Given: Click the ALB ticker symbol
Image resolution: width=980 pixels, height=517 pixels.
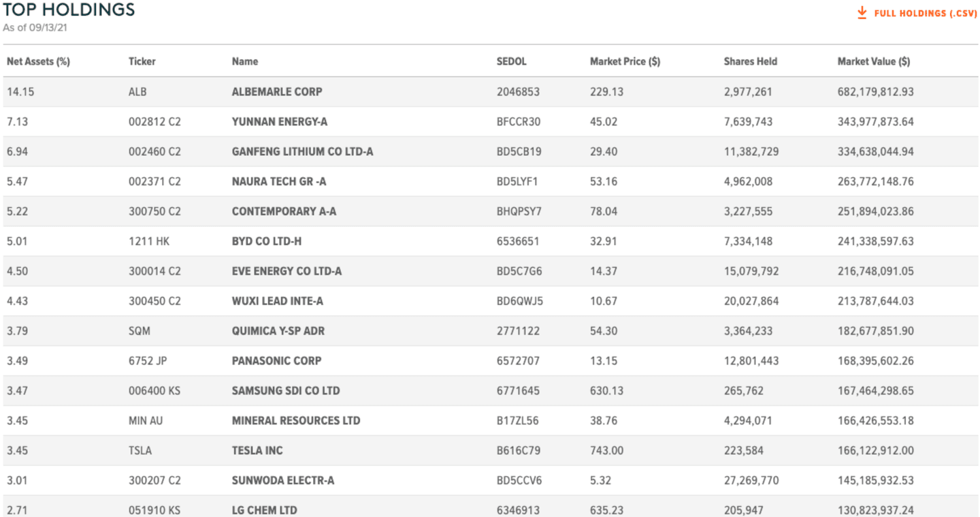Looking at the screenshot, I should (x=135, y=91).
